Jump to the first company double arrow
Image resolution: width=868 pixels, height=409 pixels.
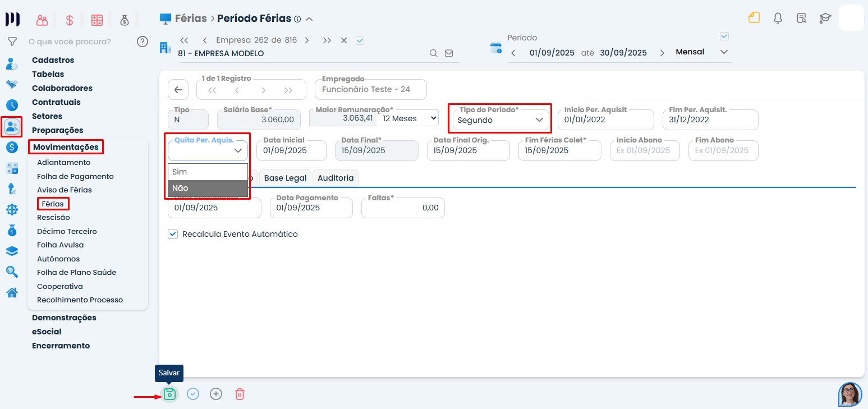coord(184,40)
